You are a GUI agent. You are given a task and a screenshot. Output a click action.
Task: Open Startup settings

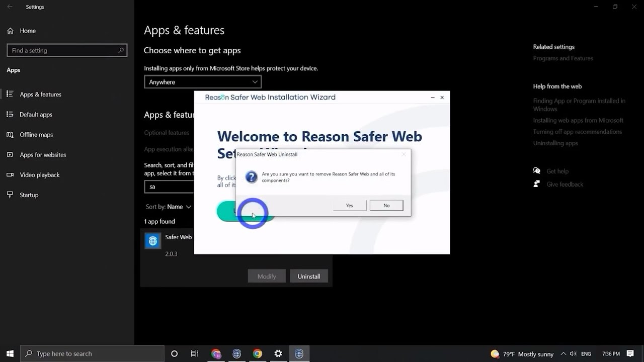[x=29, y=195]
